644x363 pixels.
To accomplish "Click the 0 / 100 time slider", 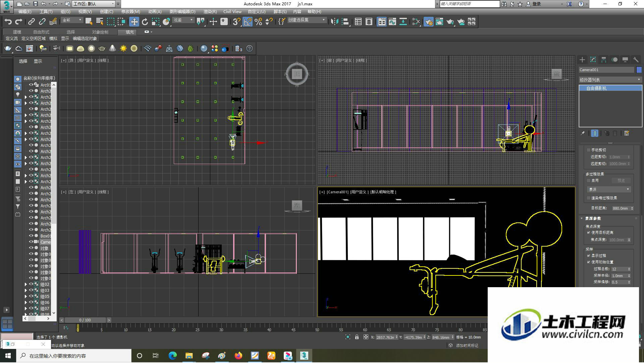I will [x=85, y=320].
